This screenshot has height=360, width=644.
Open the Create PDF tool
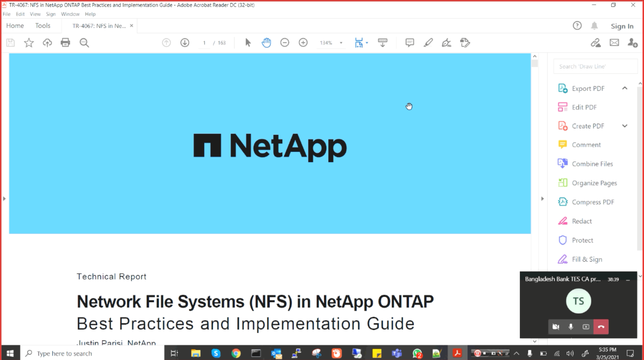[x=588, y=126]
